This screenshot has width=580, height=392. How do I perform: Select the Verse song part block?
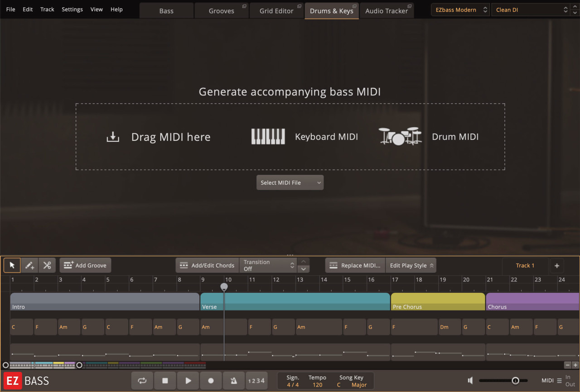coord(295,301)
